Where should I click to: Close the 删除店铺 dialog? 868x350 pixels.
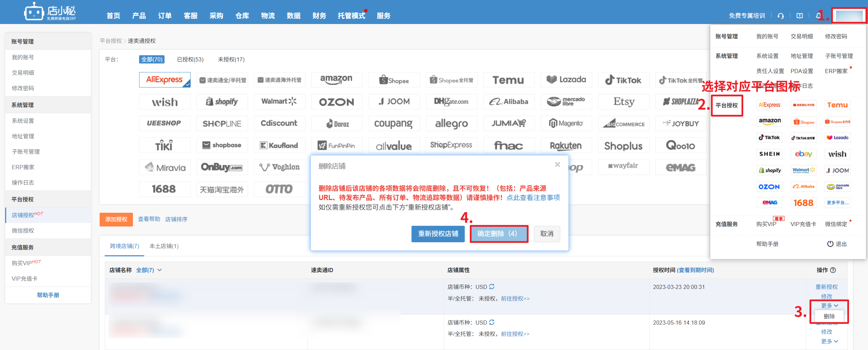[557, 165]
